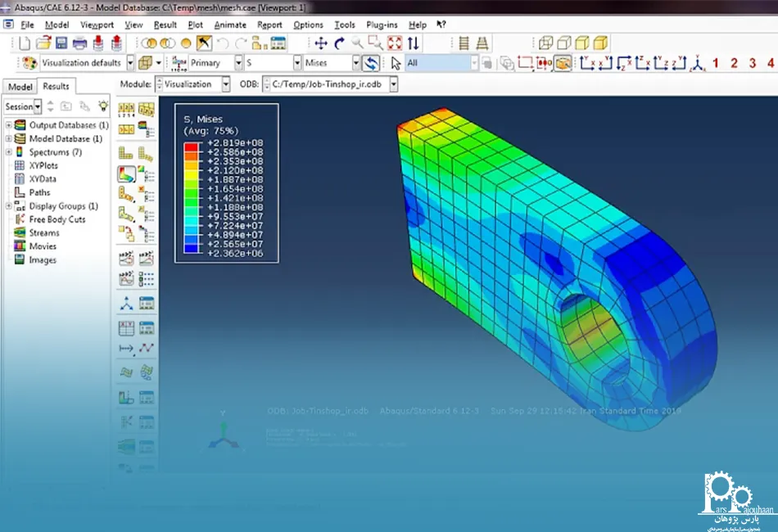778x532 pixels.
Task: Click the Auto-fit view icon
Action: pos(395,43)
